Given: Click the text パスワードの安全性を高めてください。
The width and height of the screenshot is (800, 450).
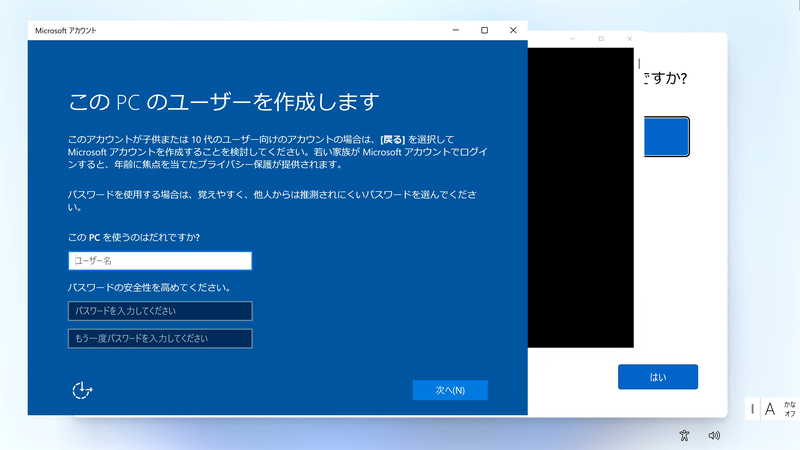Looking at the screenshot, I should coord(149,288).
